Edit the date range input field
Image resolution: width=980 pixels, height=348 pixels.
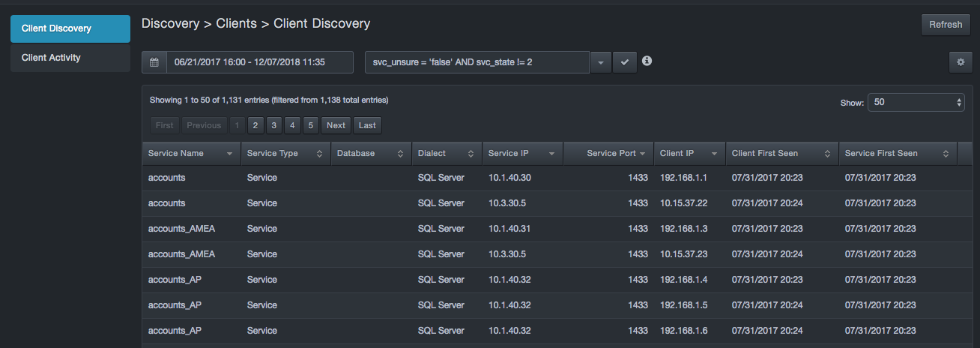[259, 62]
